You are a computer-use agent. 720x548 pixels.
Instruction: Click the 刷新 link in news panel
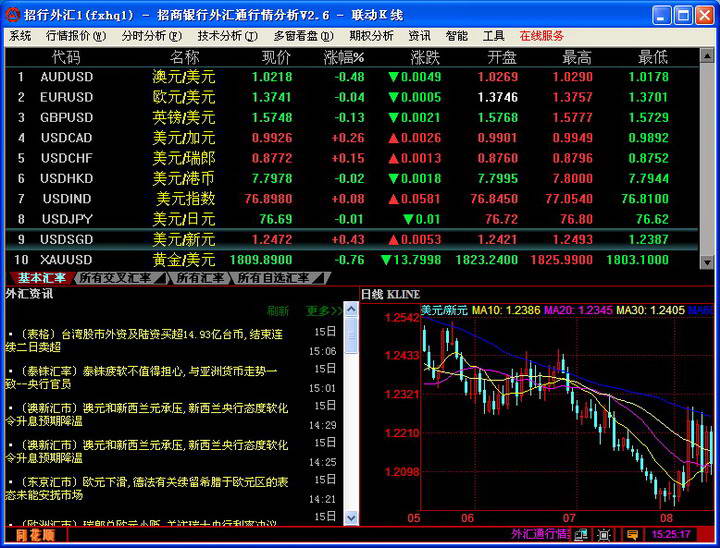277,311
